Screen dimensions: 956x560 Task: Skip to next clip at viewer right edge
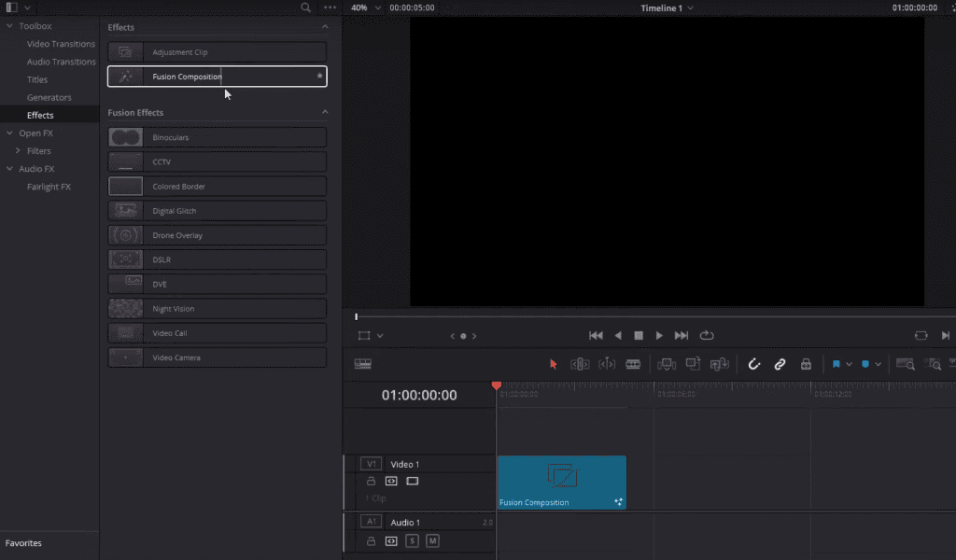[x=945, y=336]
